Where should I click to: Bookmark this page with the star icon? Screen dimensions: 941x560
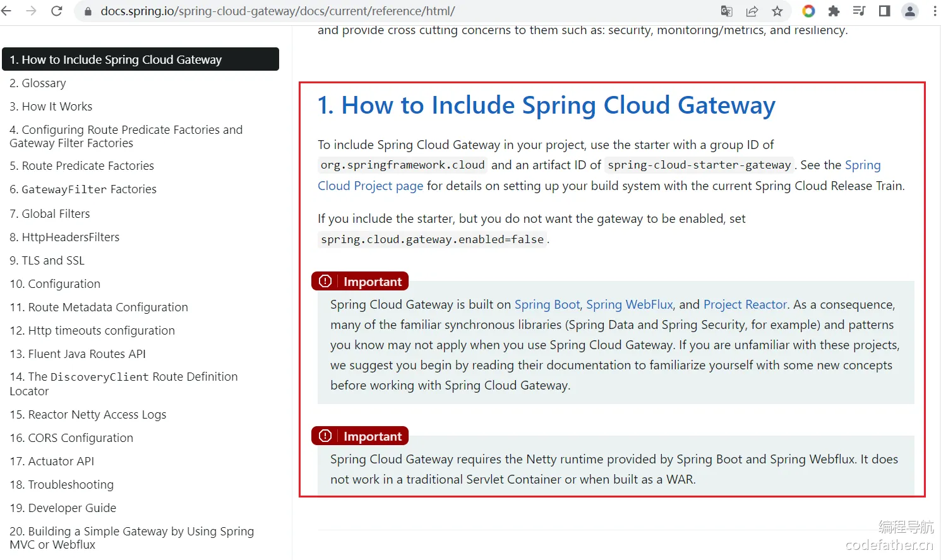point(777,11)
